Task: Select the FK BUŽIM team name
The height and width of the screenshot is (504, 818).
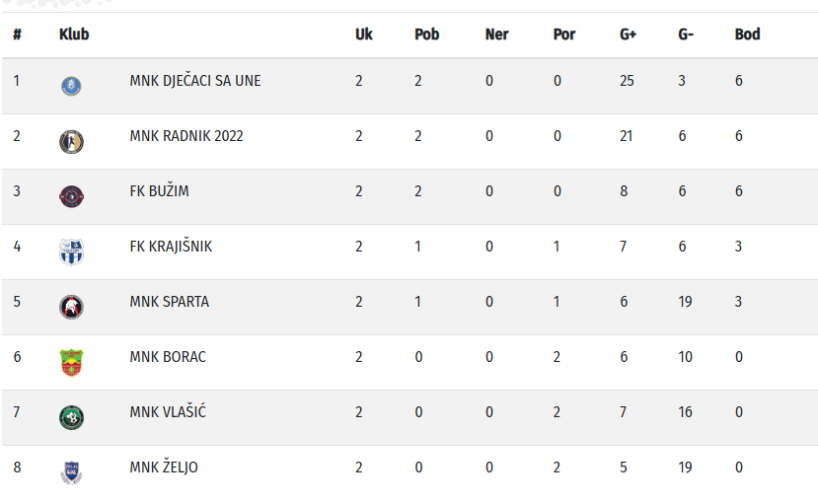Action: tap(159, 191)
